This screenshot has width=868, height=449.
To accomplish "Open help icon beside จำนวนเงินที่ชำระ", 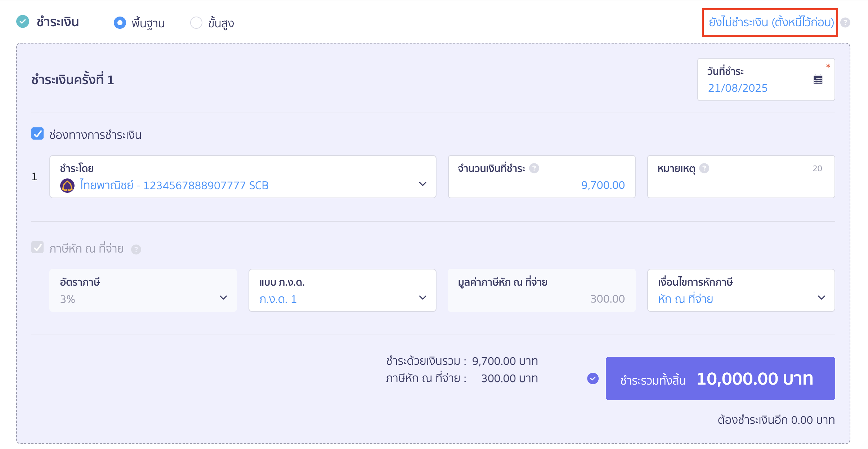I will tap(534, 168).
